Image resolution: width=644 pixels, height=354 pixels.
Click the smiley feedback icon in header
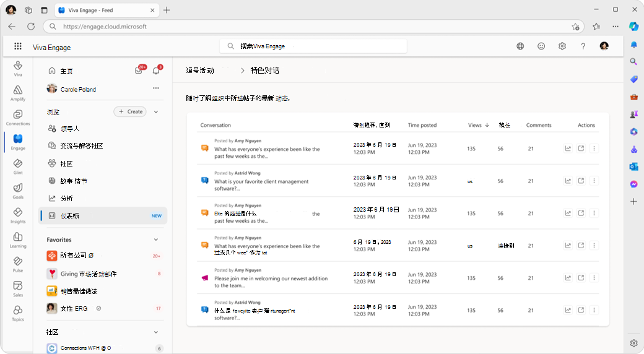tap(541, 46)
